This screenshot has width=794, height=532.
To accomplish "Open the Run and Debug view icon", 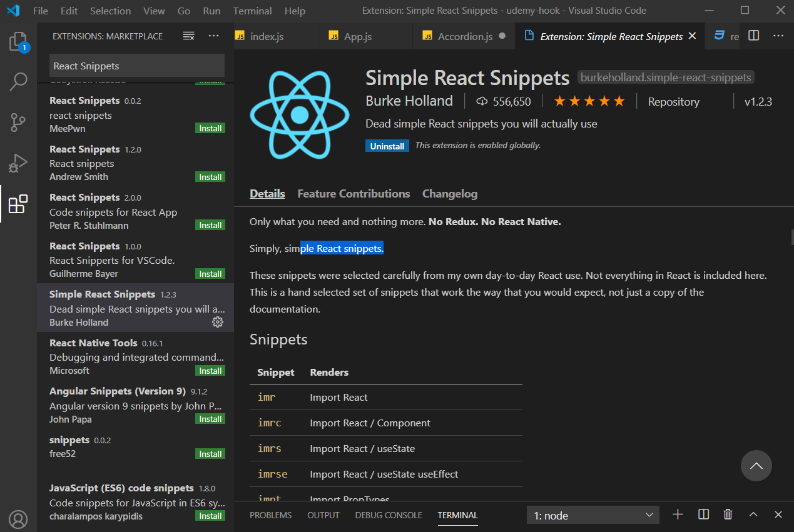I will (18, 163).
